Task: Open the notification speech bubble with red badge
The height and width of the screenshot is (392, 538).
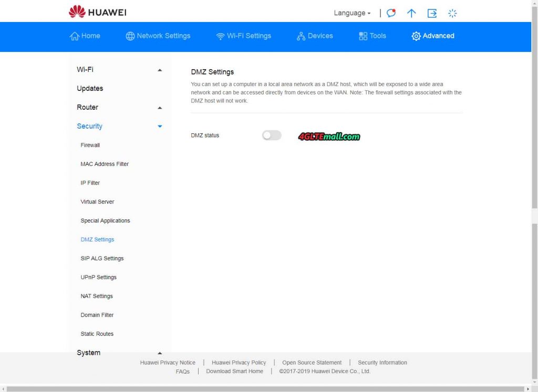Action: point(391,13)
